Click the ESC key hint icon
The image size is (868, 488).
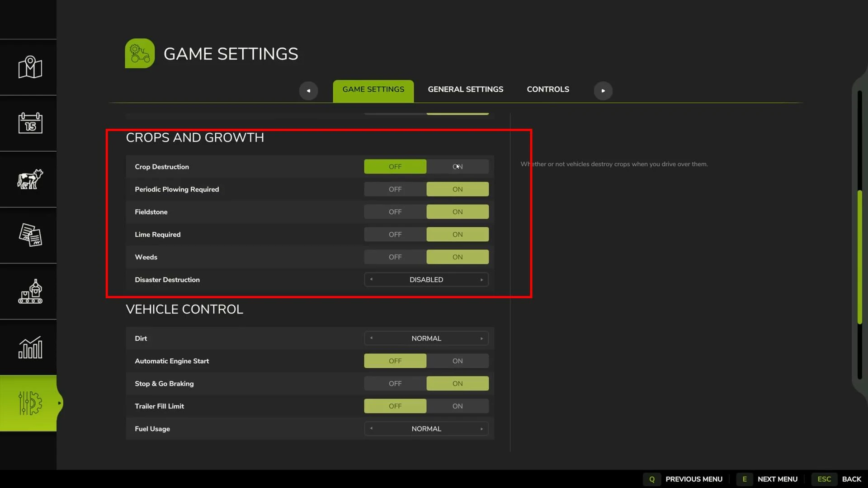click(824, 479)
